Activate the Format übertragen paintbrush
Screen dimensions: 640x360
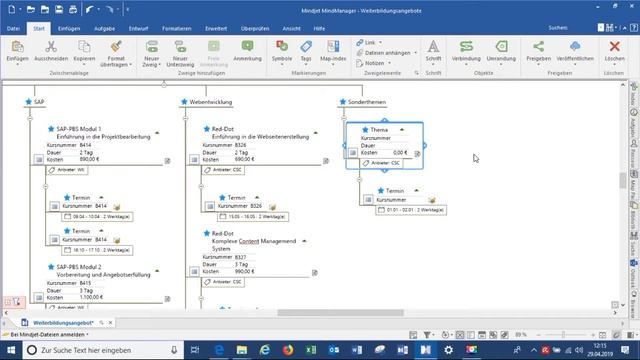click(x=116, y=47)
